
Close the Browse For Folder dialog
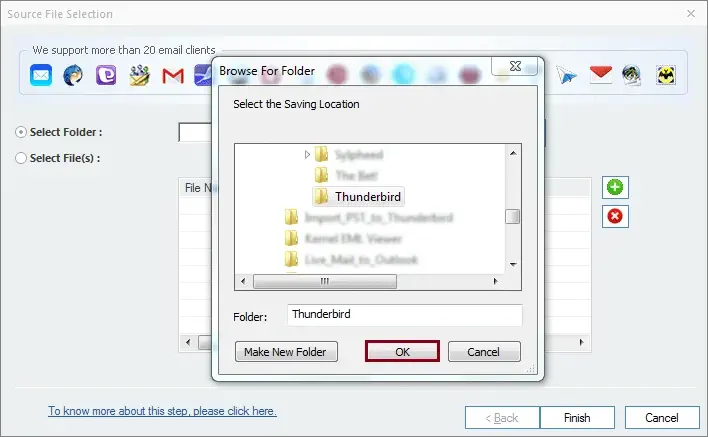515,66
